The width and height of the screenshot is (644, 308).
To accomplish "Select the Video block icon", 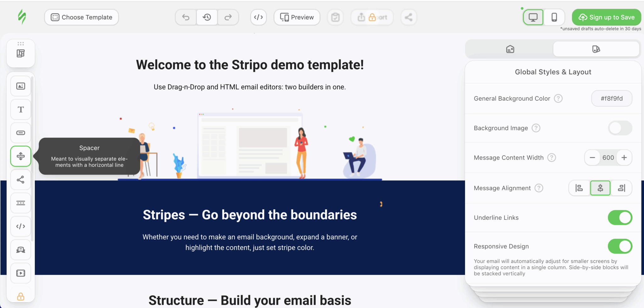I will [20, 273].
